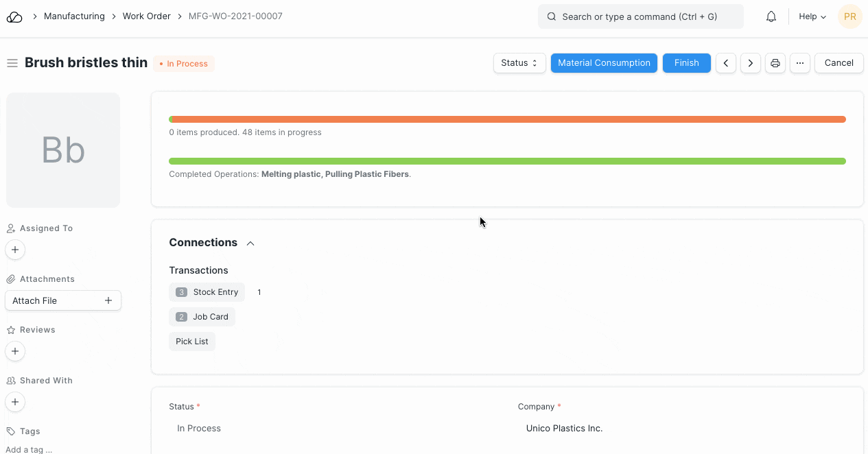This screenshot has height=454, width=868.
Task: Navigate to Work Order breadcrumb
Action: click(x=146, y=16)
